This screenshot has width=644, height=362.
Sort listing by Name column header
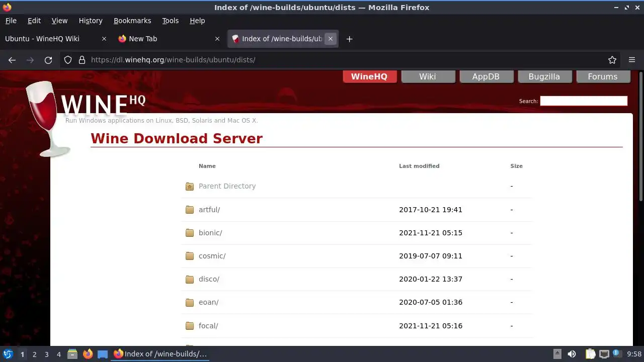point(207,166)
